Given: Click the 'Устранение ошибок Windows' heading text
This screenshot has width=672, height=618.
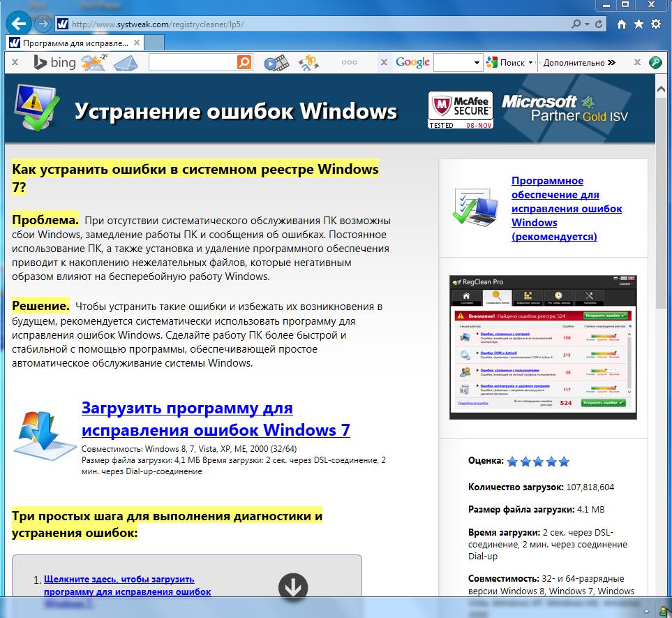Looking at the screenshot, I should click(236, 112).
